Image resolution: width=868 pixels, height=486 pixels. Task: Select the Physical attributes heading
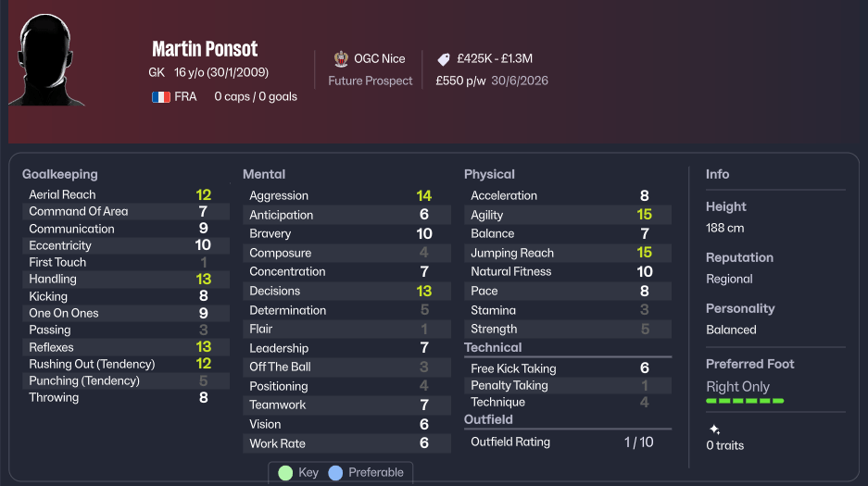coord(489,174)
